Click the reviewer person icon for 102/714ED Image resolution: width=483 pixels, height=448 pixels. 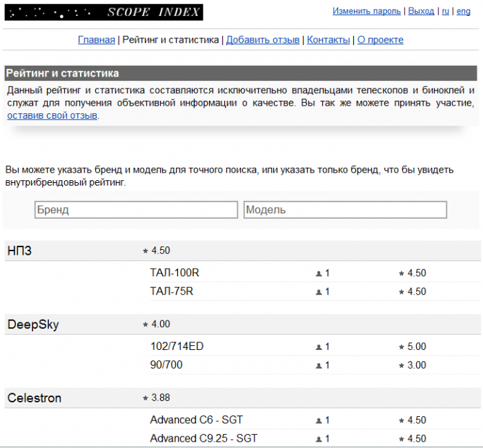click(319, 347)
